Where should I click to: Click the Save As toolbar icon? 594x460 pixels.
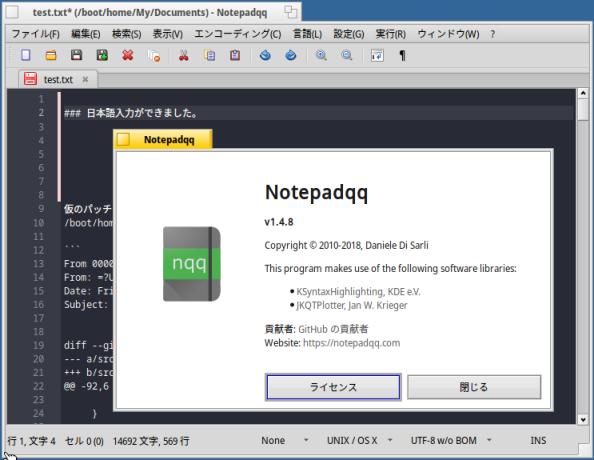pyautogui.click(x=102, y=55)
